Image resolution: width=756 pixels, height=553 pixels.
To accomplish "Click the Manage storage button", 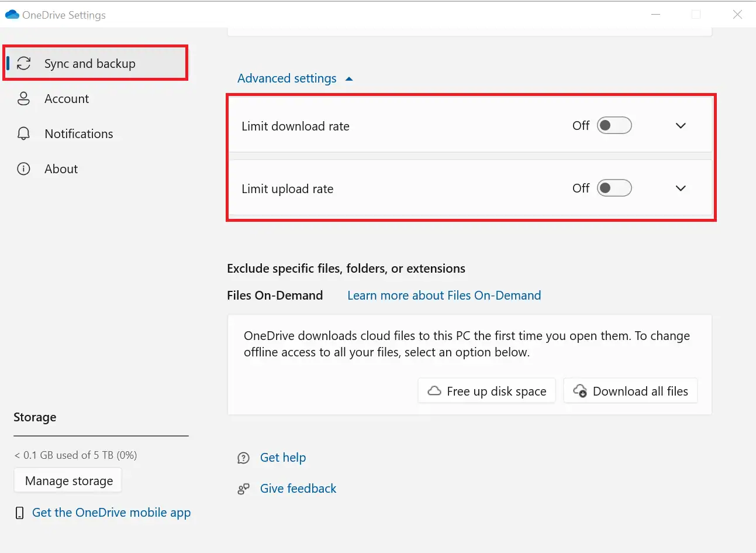I will pyautogui.click(x=67, y=480).
